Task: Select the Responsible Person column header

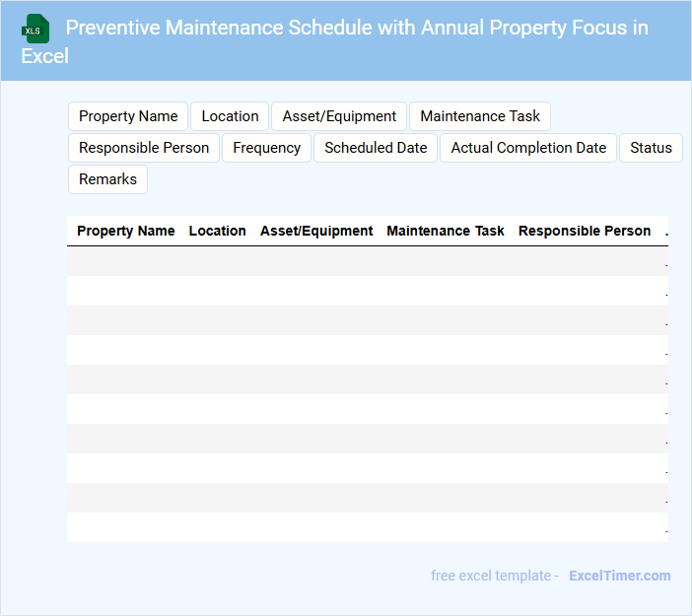Action: click(585, 231)
